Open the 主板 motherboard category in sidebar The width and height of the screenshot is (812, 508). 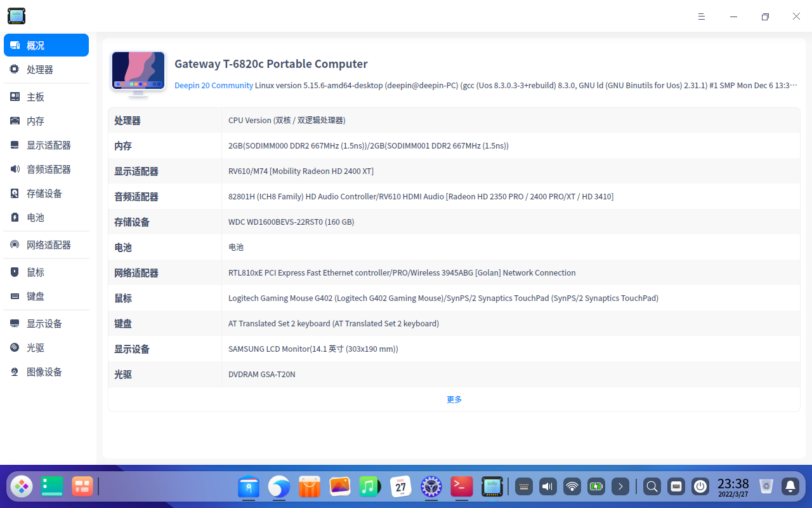tap(46, 97)
